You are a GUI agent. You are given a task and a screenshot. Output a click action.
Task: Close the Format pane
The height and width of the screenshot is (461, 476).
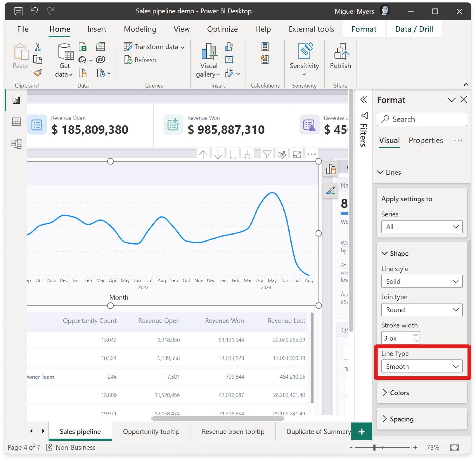click(464, 100)
